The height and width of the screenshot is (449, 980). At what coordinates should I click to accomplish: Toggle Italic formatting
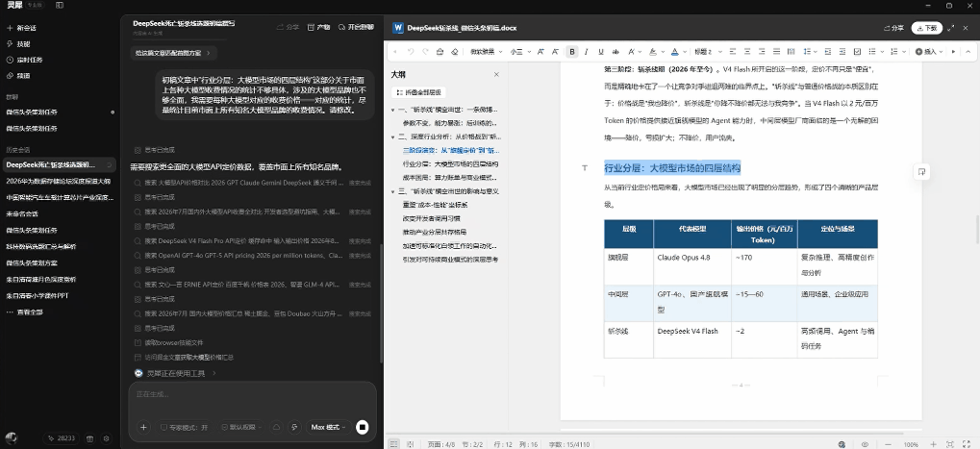(587, 52)
